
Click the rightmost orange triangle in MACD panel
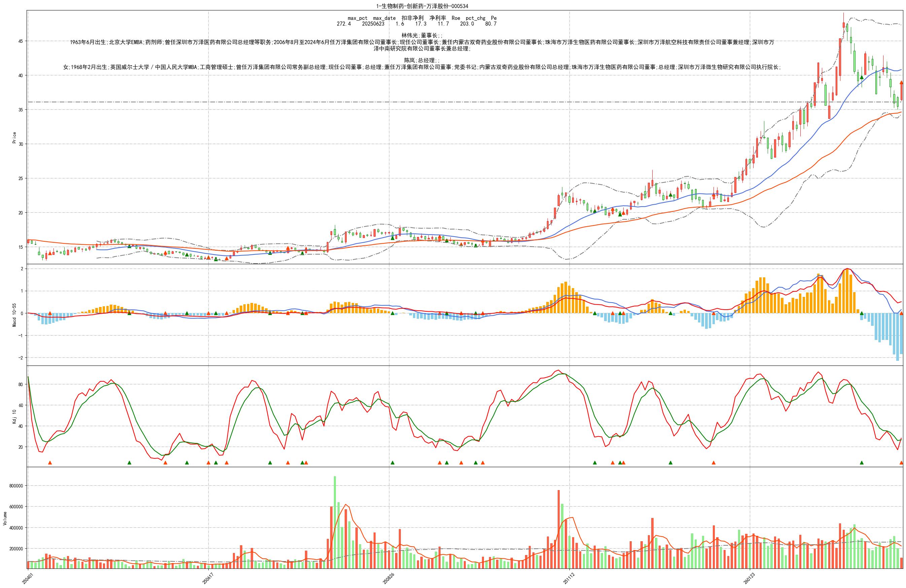[x=901, y=313]
